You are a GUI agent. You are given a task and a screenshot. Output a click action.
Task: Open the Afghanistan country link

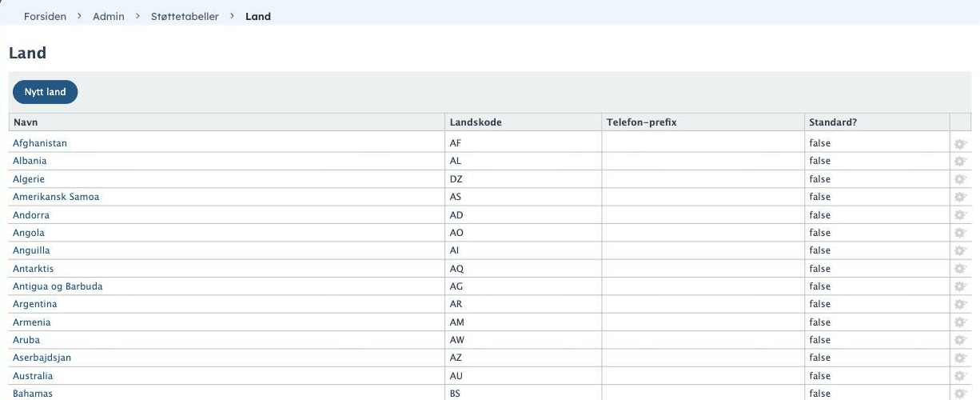[x=40, y=143]
